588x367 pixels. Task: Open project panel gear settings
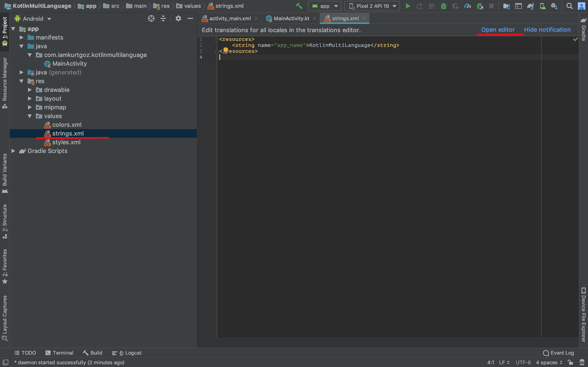point(178,18)
